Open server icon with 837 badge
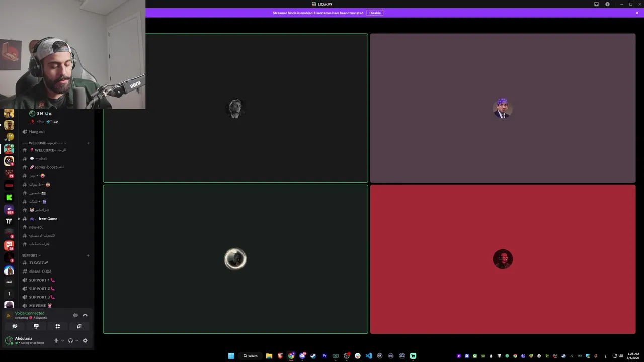 pyautogui.click(x=9, y=209)
